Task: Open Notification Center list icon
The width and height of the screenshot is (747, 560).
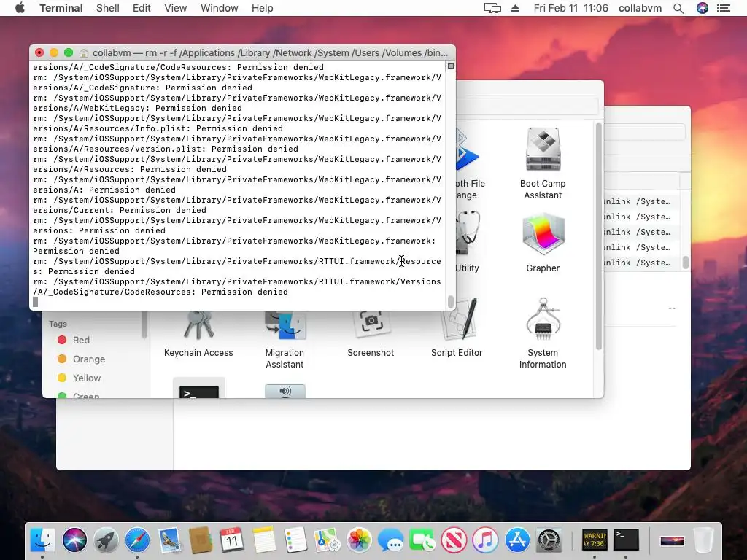Action: point(724,8)
